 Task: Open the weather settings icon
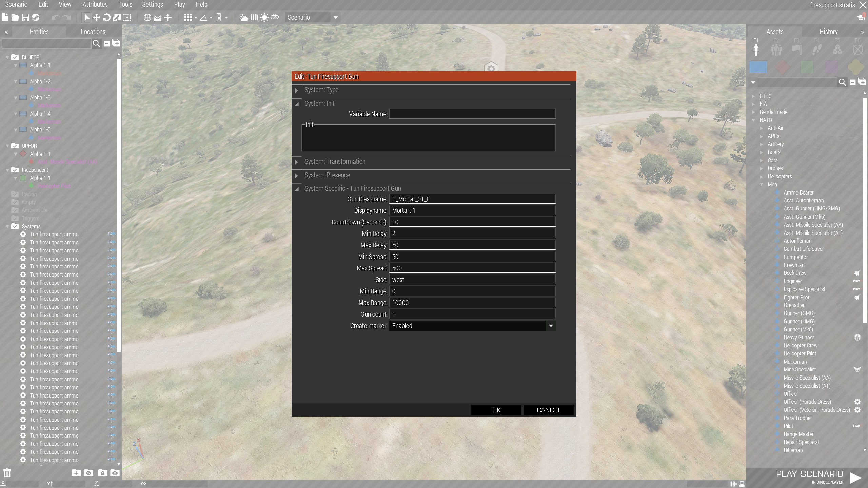point(244,17)
